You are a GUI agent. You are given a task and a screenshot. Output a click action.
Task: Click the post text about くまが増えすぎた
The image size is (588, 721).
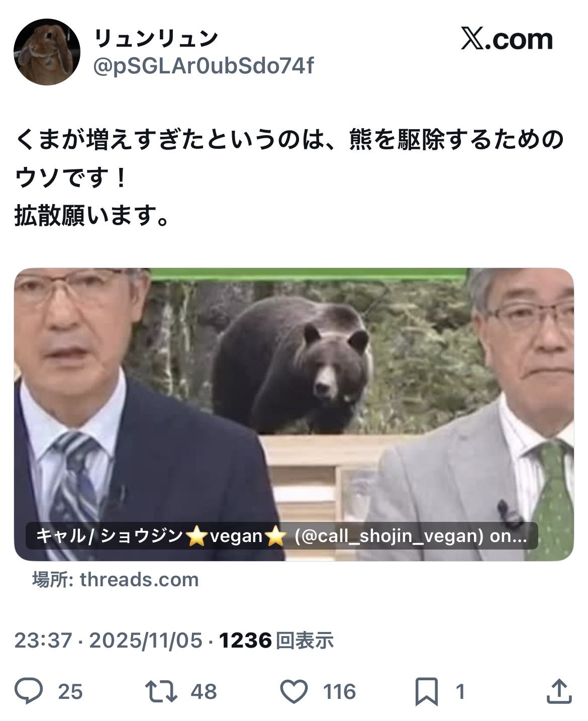289,178
